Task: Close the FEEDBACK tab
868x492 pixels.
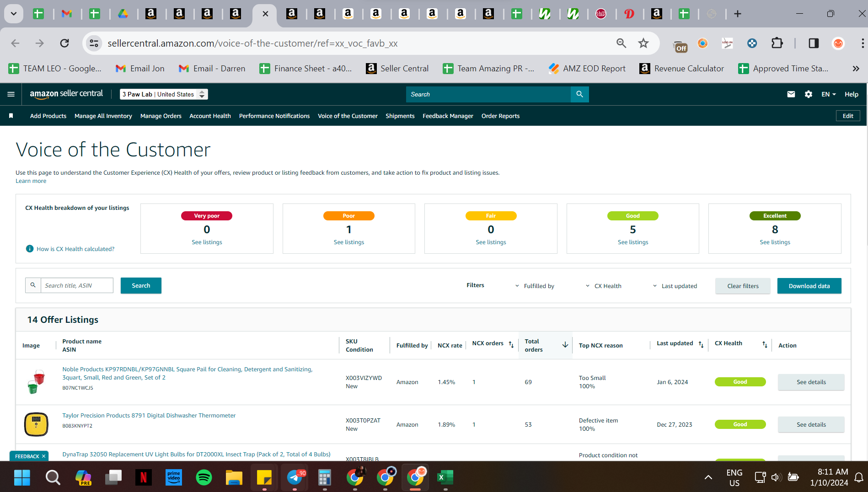Action: tap(43, 456)
